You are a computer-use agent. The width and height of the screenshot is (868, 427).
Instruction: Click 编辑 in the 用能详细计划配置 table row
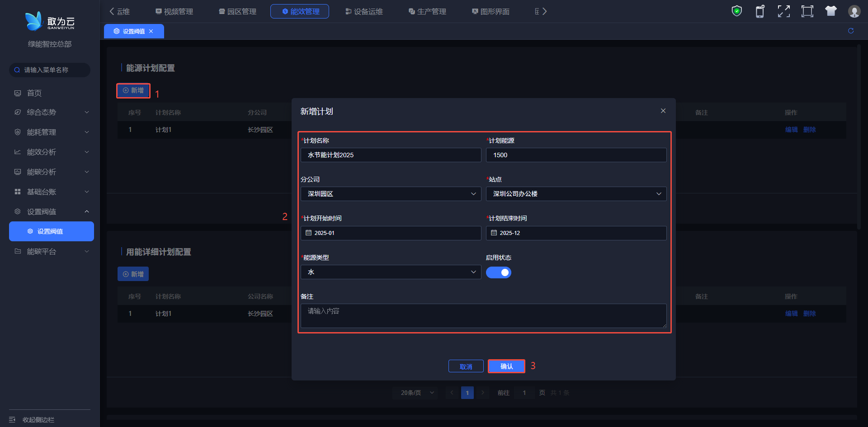(x=791, y=314)
